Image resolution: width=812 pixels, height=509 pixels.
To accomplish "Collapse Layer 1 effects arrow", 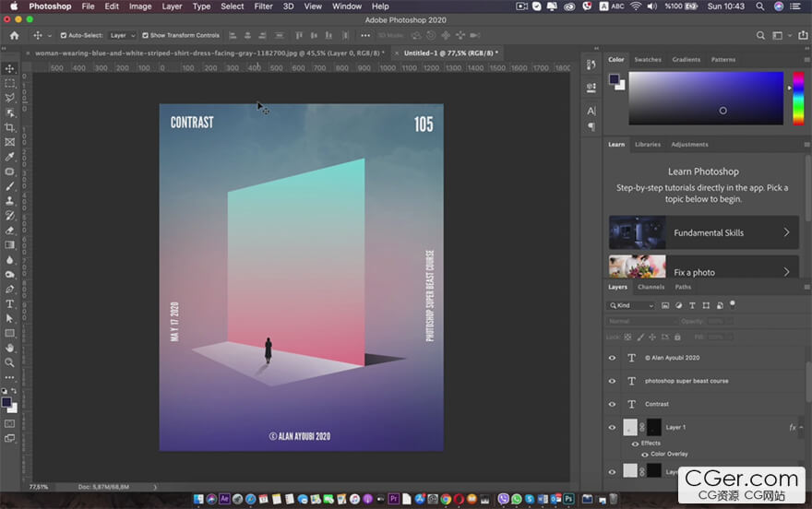I will point(801,427).
